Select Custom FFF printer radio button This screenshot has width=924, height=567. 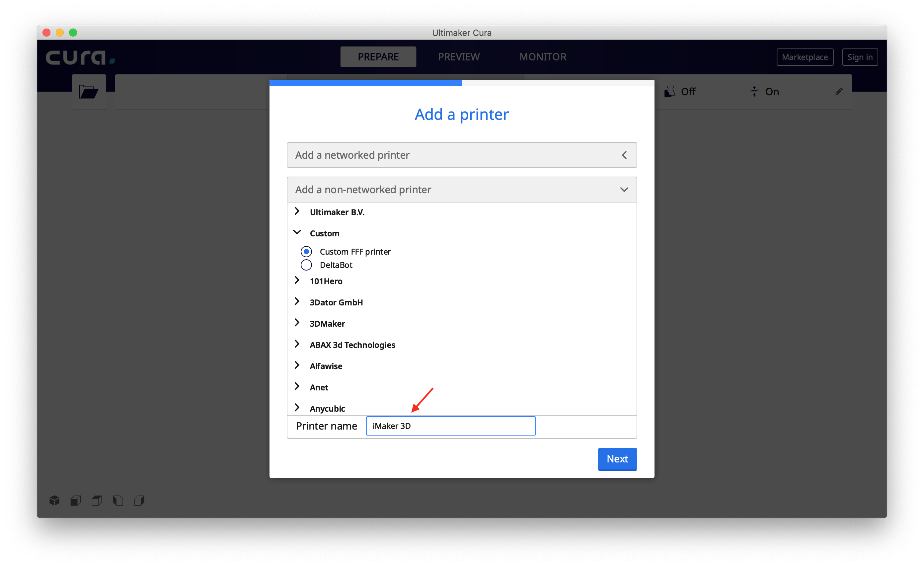point(306,252)
